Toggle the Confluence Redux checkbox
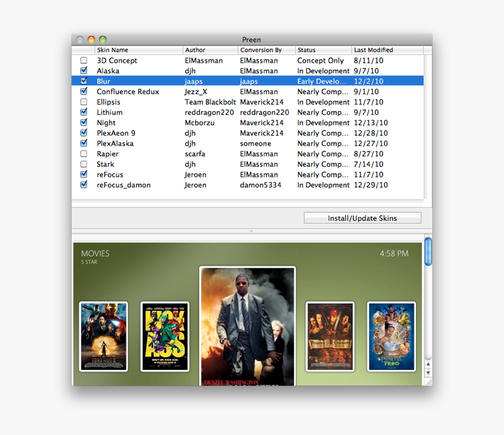The height and width of the screenshot is (435, 504). click(84, 91)
